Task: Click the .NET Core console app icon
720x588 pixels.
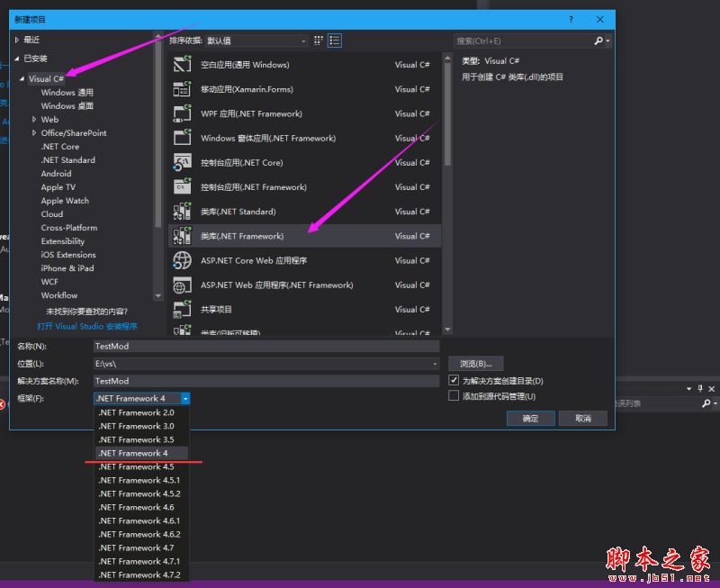Action: [x=182, y=162]
